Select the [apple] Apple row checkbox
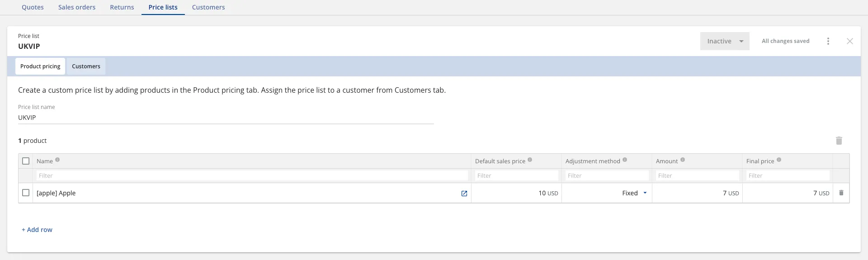 coord(26,193)
